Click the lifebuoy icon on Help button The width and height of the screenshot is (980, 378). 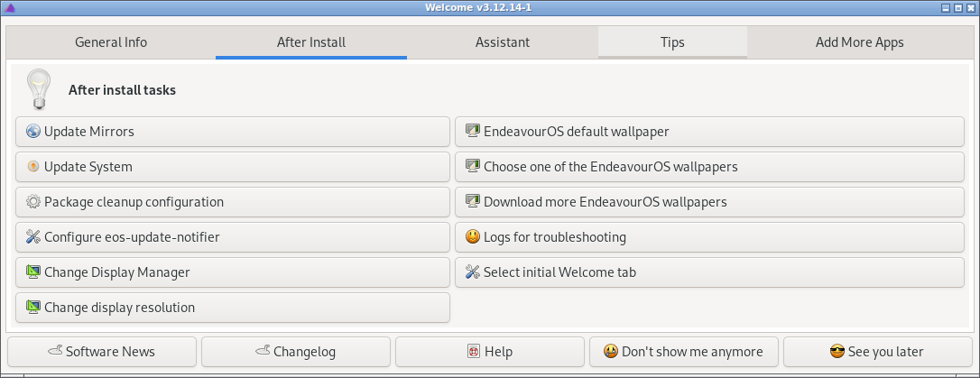[x=473, y=352]
